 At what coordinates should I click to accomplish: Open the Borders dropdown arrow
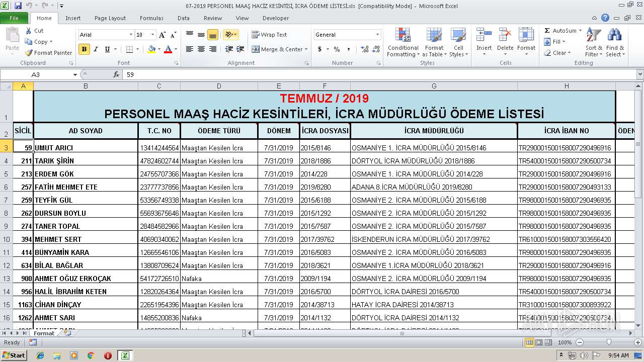point(138,49)
